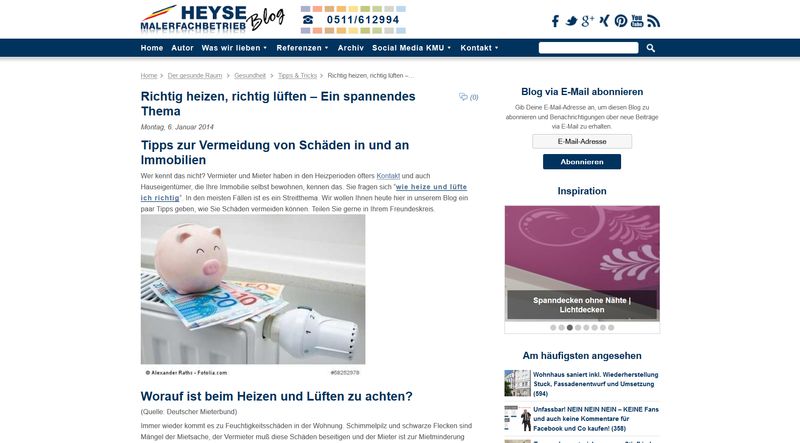Open the Google Plus icon

588,21
